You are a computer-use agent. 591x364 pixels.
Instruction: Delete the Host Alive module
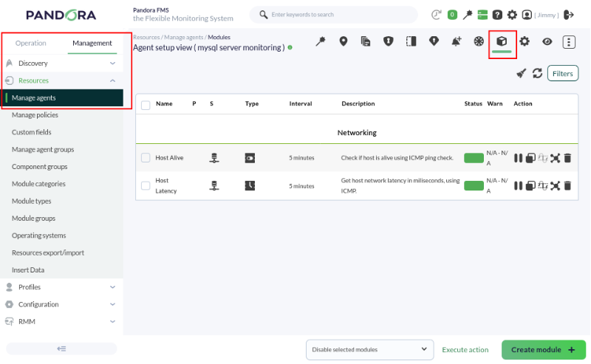[567, 158]
